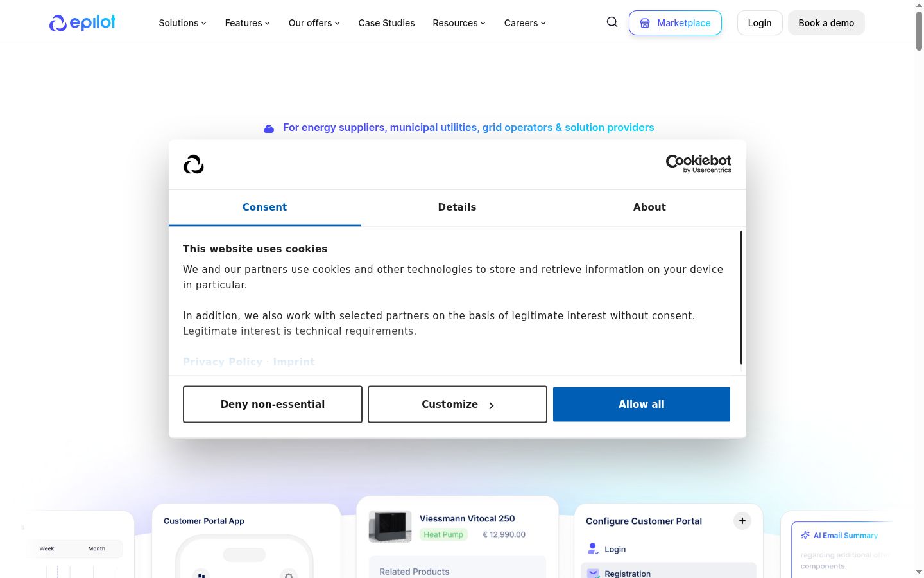924x578 pixels.
Task: Click the Allow all button
Action: (x=642, y=404)
